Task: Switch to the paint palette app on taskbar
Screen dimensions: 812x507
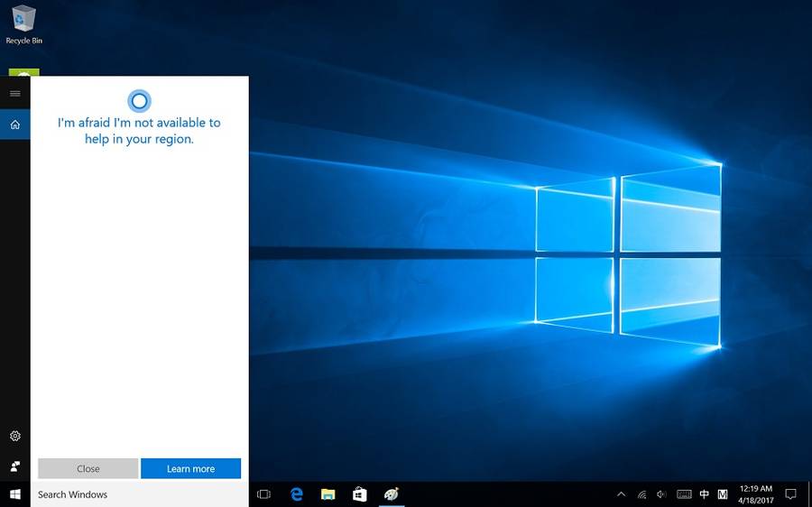Action: (392, 494)
